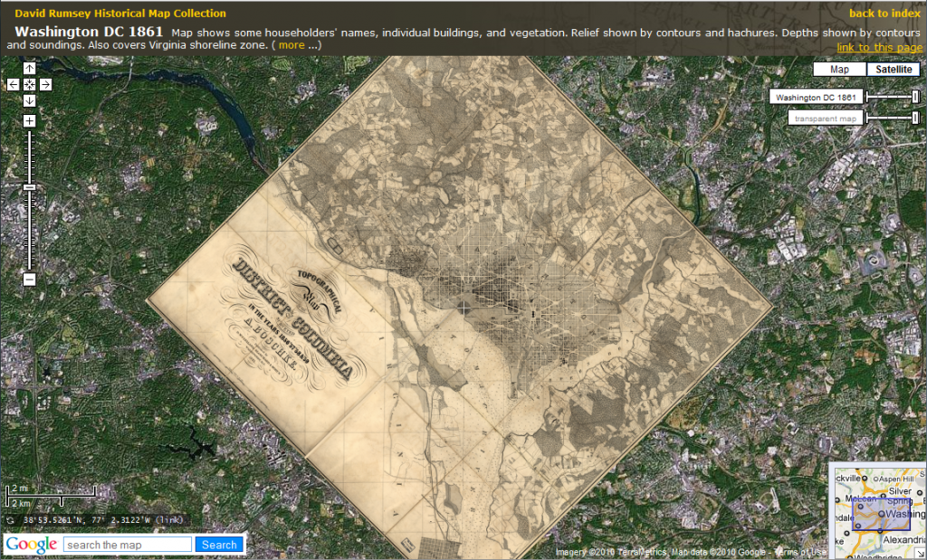Viewport: 927px width, 560px height.
Task: Pan the map left with the arrow
Action: (13, 84)
